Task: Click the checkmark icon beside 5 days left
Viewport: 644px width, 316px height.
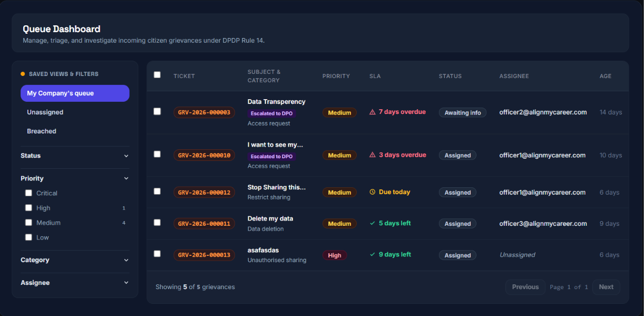Action: click(373, 223)
